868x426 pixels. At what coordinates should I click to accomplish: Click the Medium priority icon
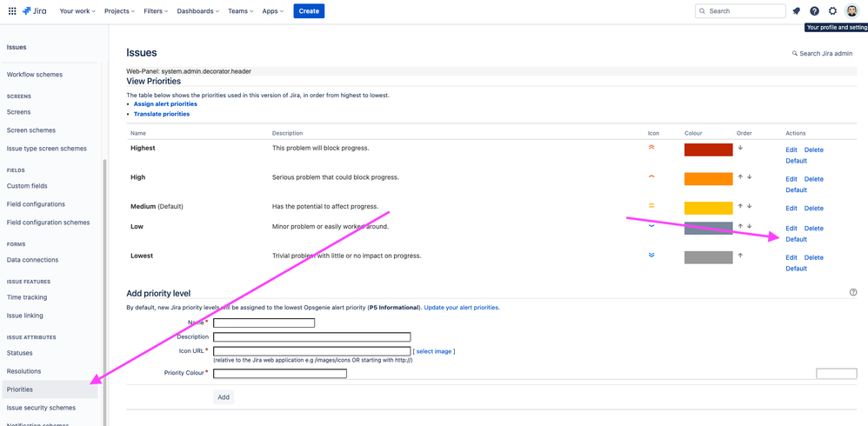click(x=651, y=206)
